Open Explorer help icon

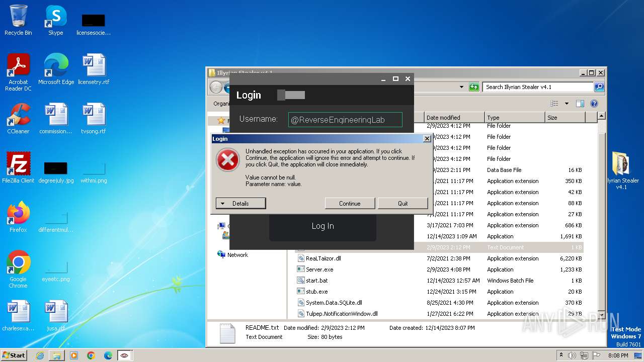[594, 104]
